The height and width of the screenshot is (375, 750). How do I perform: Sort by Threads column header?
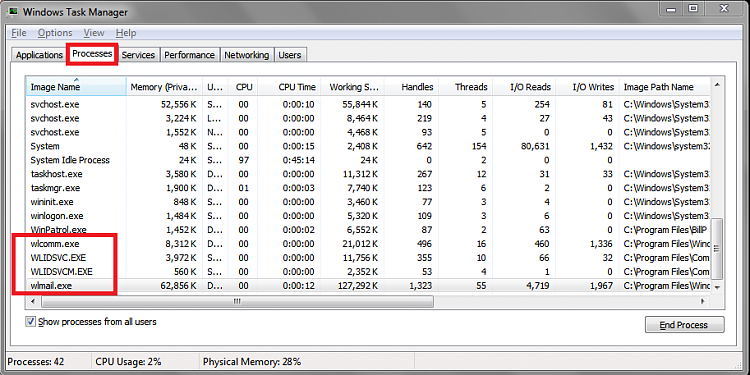point(465,87)
